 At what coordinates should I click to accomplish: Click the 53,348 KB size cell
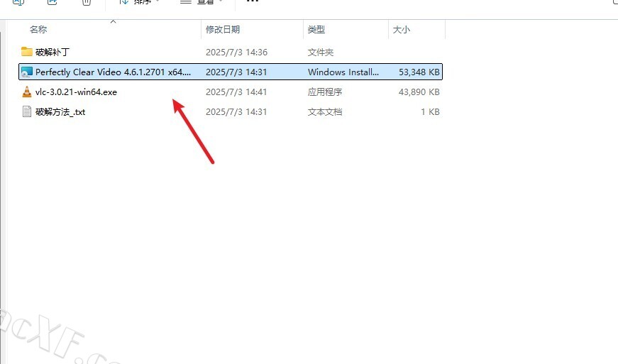(x=419, y=72)
